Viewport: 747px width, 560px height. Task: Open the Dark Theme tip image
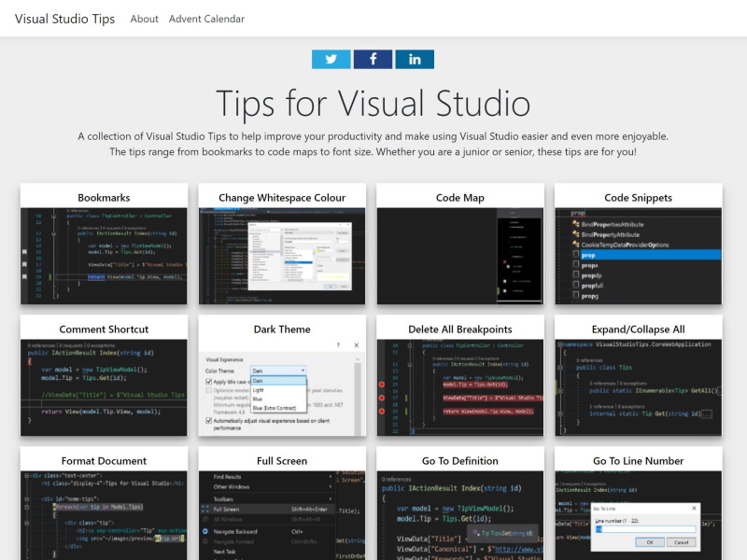click(282, 387)
